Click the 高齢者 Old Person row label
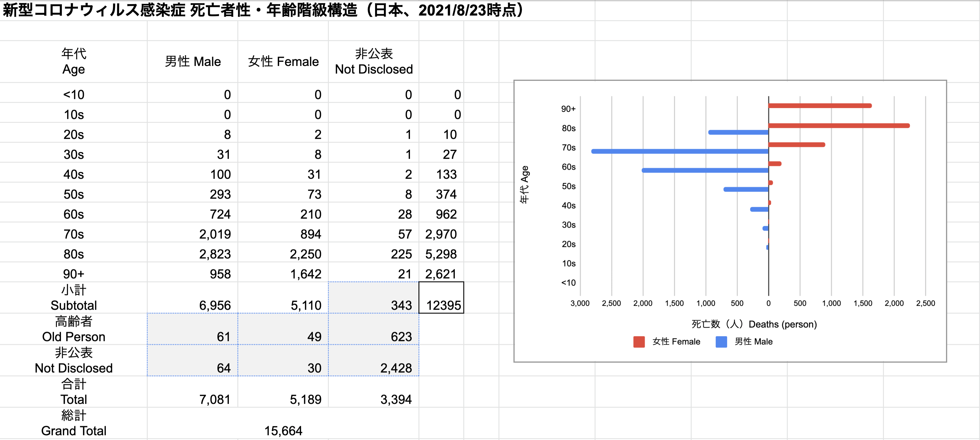This screenshot has width=980, height=440. [x=74, y=329]
